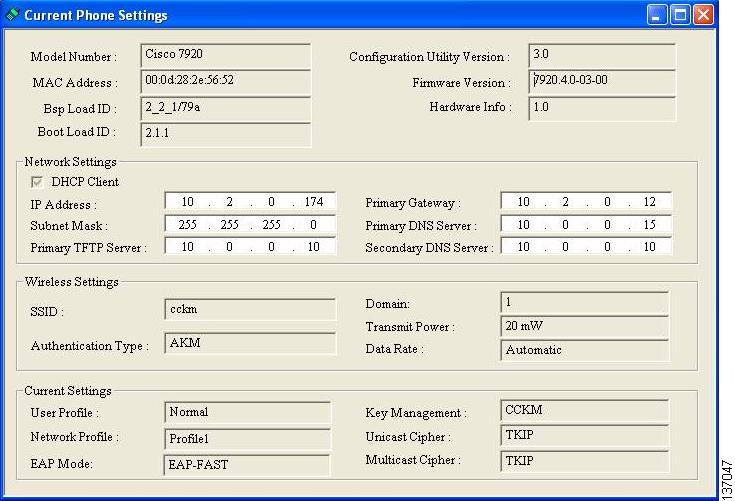Image resolution: width=735 pixels, height=501 pixels.
Task: Click the 'Transmit Power :' label
Action: click(410, 327)
